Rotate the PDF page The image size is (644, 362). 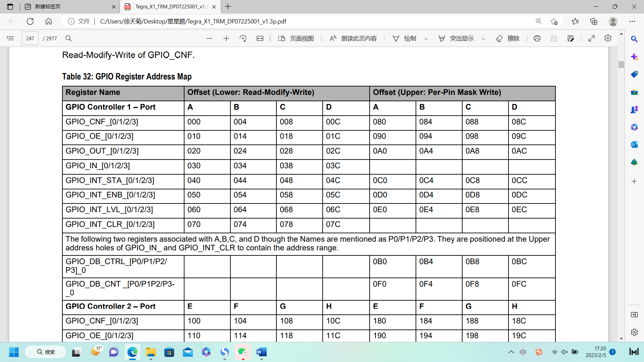tap(243, 38)
